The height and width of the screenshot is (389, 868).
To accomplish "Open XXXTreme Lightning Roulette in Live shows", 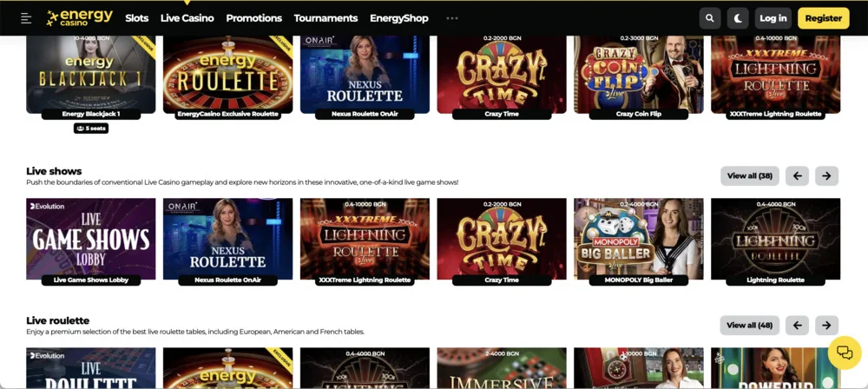I will coord(365,239).
